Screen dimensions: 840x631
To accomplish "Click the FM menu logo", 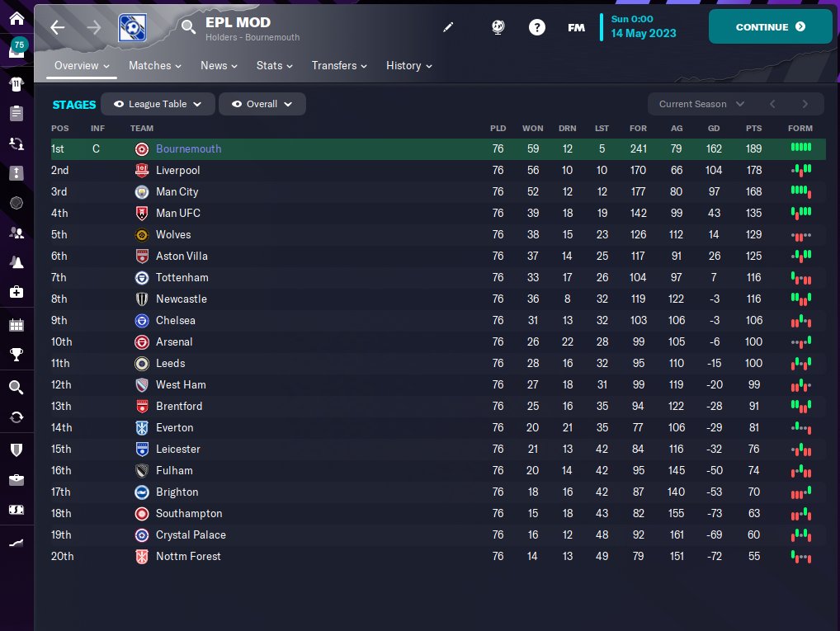I will [577, 27].
